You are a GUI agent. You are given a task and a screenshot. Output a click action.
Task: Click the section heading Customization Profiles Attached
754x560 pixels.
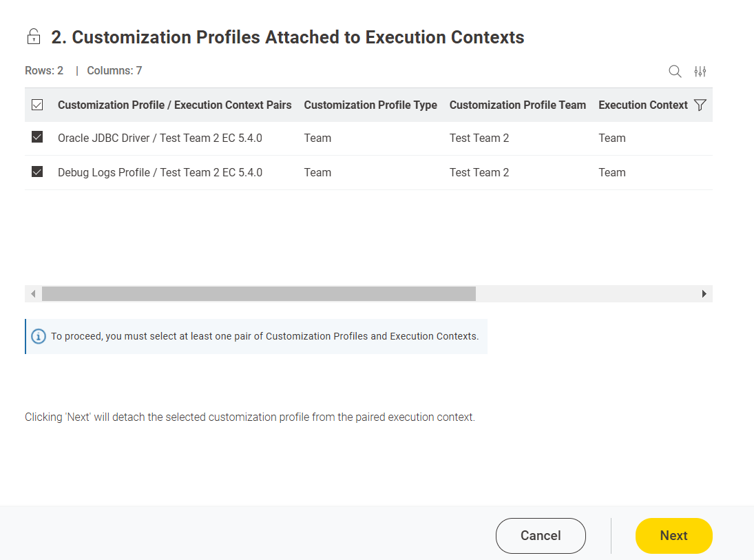point(287,37)
